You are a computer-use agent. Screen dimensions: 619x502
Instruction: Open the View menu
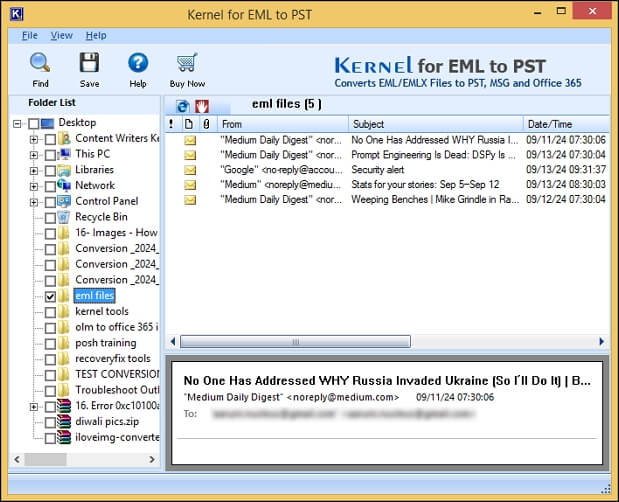point(62,36)
